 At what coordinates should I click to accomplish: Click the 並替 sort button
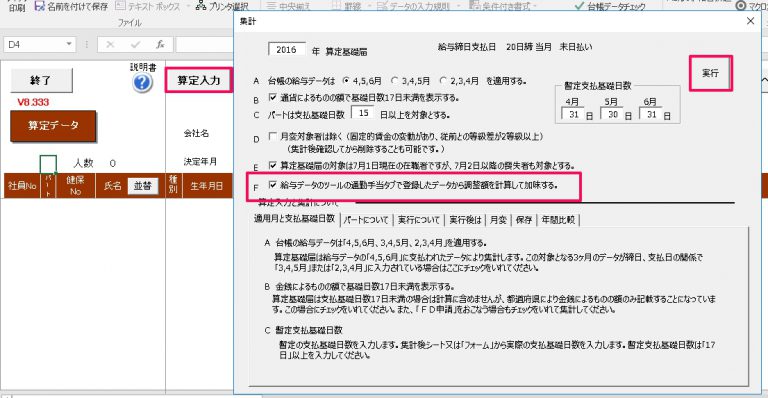pyautogui.click(x=143, y=186)
